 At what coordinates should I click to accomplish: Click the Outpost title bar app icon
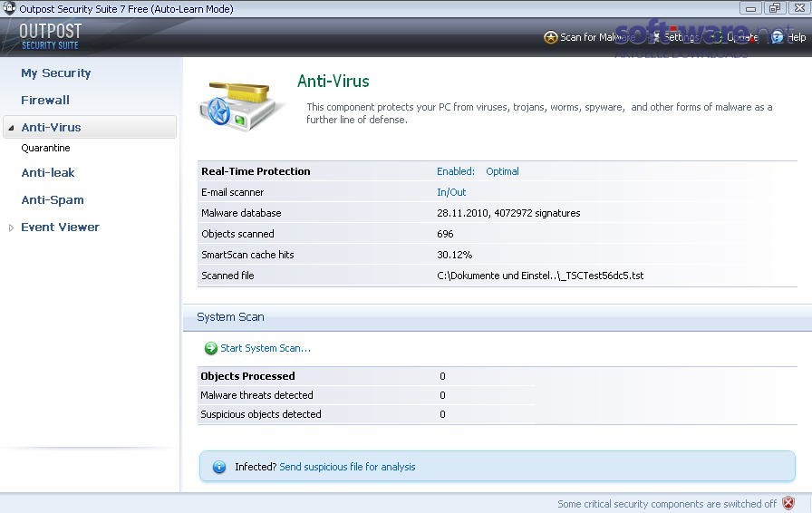click(9, 8)
